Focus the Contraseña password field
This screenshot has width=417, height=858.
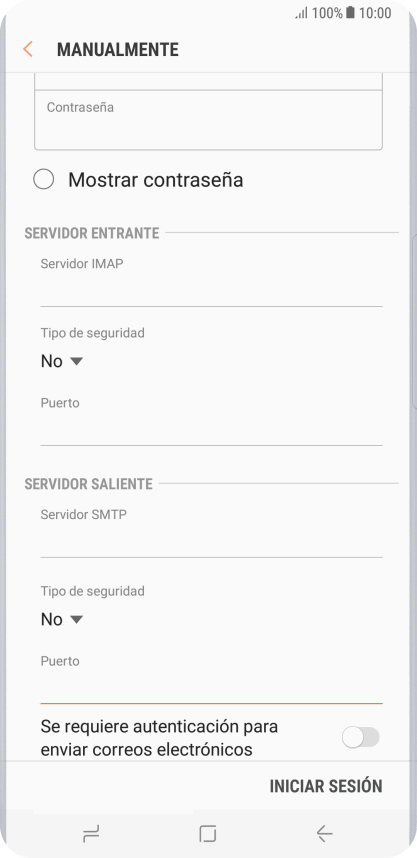tap(208, 120)
